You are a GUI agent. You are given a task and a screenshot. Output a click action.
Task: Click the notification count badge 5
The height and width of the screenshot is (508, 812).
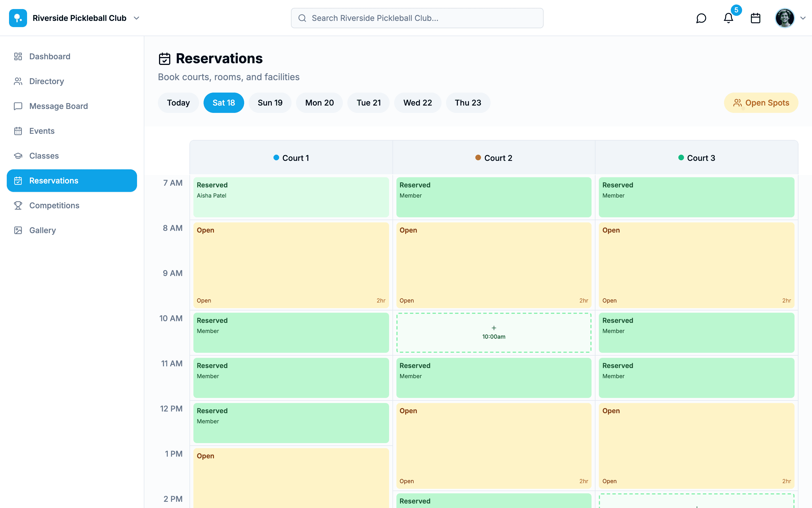click(x=736, y=10)
